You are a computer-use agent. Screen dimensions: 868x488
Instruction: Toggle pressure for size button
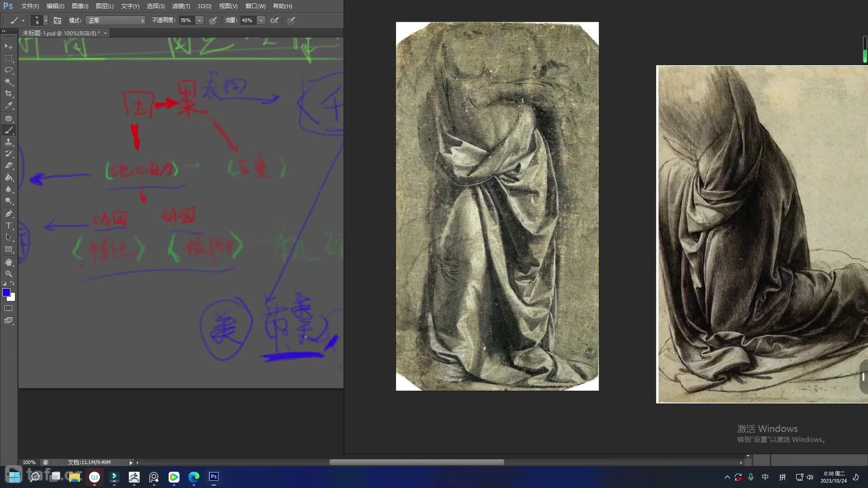292,20
